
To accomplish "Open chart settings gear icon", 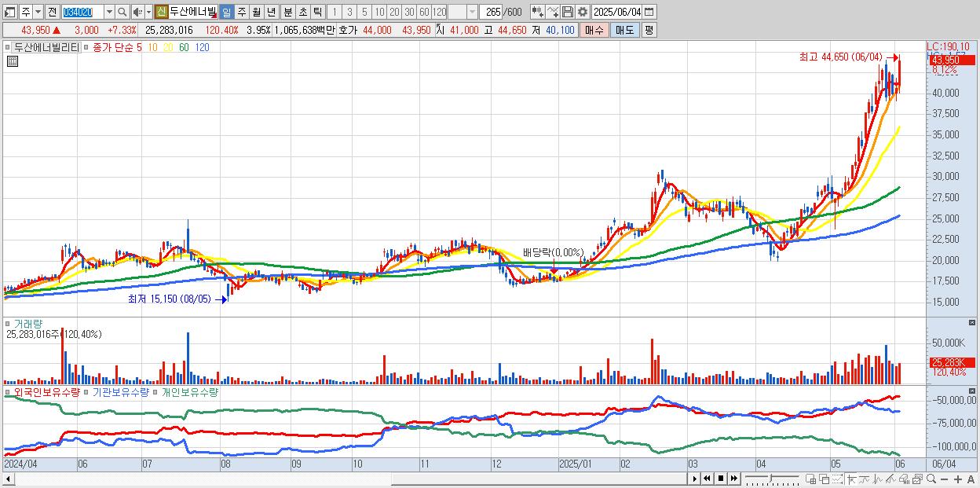I will tap(583, 12).
